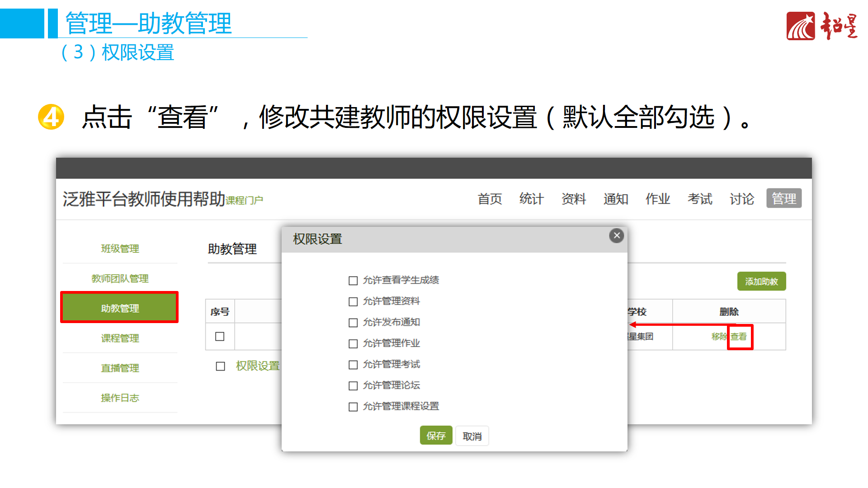Viewport: 868px width, 488px height.
Task: Enable 允许管理资料 permission
Action: pyautogui.click(x=353, y=301)
